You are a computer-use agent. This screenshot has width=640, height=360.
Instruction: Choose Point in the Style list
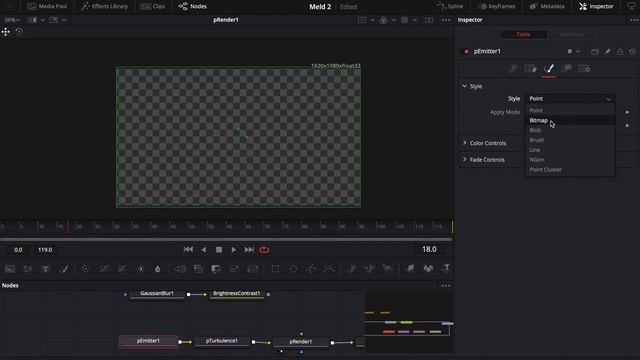click(x=570, y=110)
